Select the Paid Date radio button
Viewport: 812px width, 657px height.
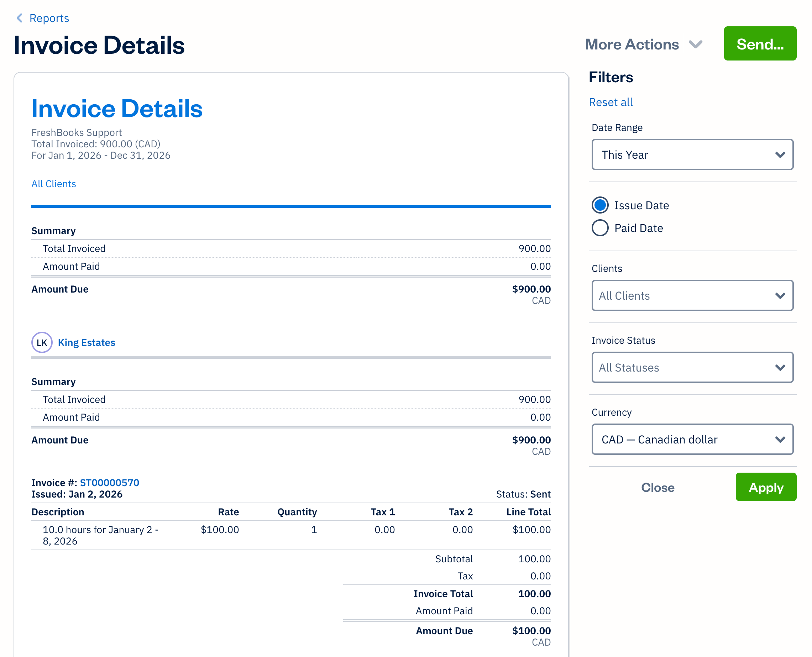(x=599, y=228)
